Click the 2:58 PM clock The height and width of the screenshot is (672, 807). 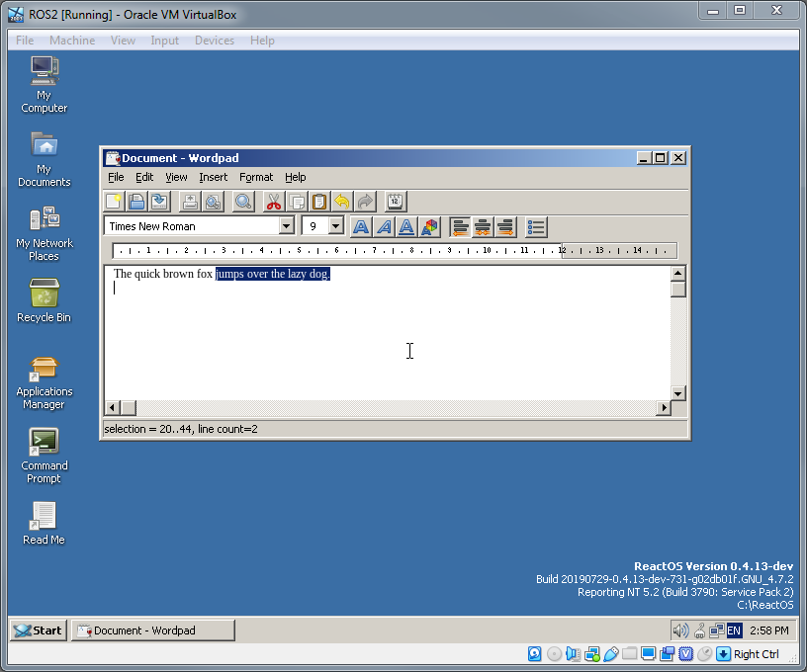coord(768,630)
